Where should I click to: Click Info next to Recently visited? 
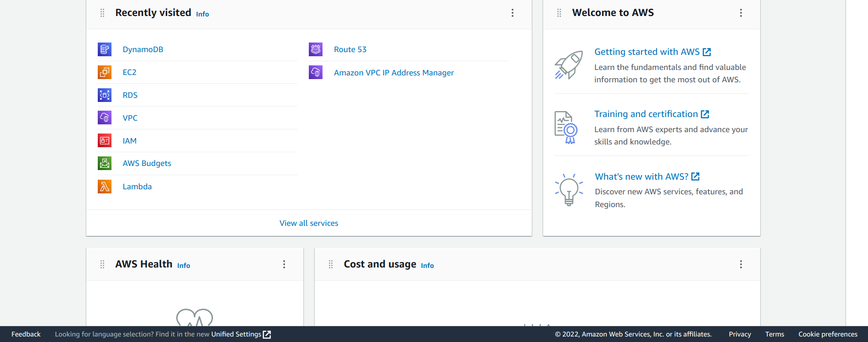click(202, 14)
